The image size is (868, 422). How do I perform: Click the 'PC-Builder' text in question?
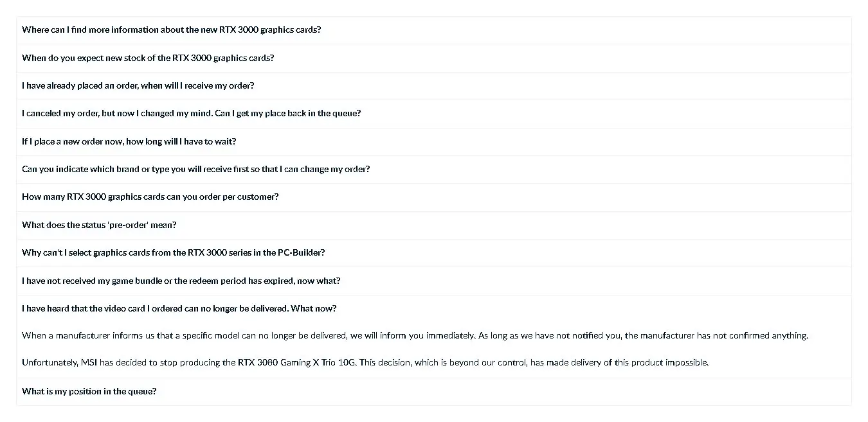click(x=301, y=253)
